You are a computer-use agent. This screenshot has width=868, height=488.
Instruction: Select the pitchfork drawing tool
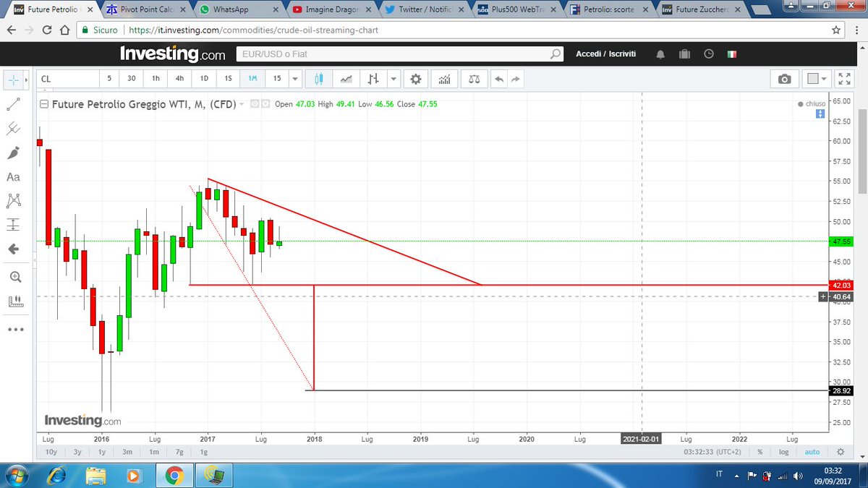coord(13,129)
